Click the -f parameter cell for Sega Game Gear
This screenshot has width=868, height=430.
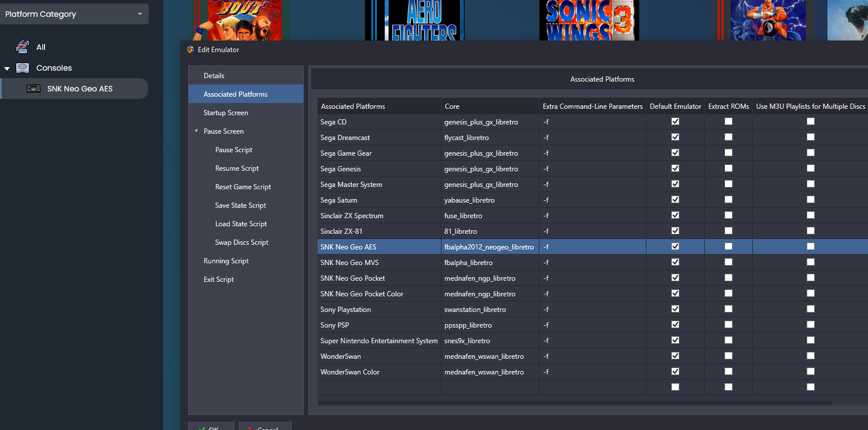click(x=593, y=153)
